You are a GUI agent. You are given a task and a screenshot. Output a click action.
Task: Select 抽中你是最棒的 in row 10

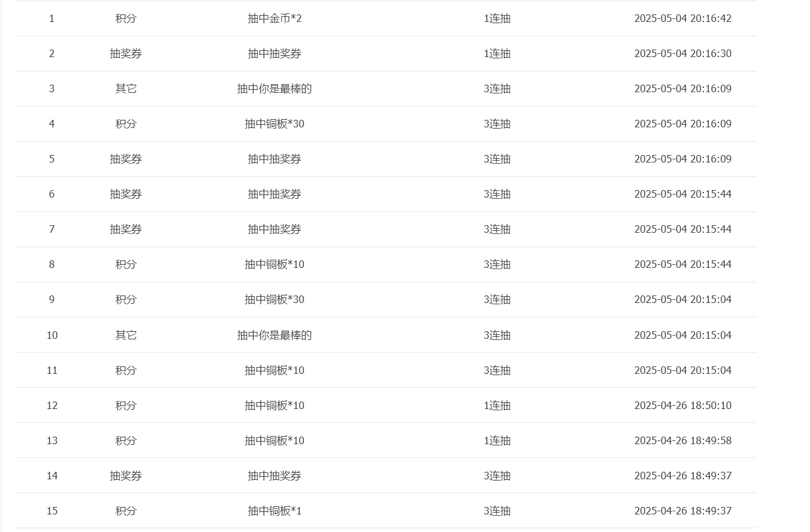click(274, 336)
